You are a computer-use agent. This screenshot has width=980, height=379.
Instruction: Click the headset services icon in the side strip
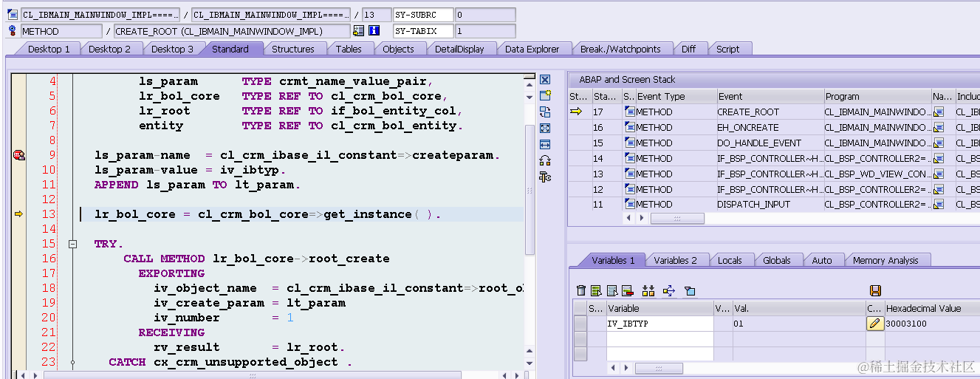coord(545,160)
